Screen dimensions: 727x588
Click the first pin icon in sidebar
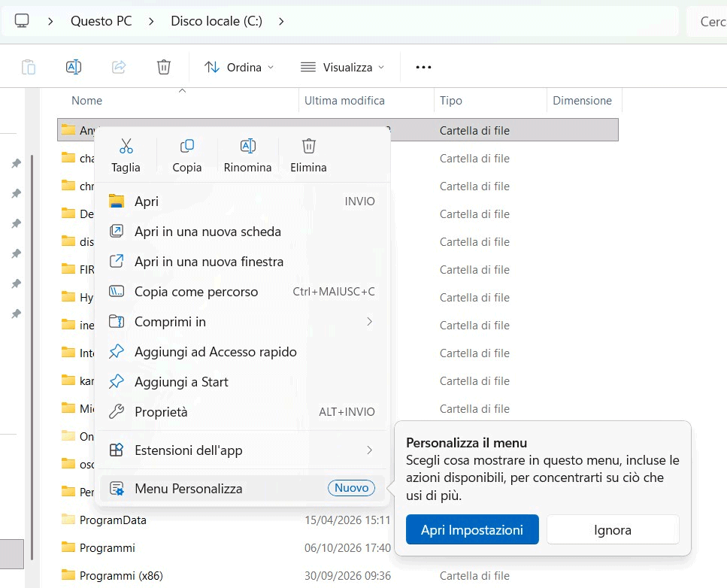coord(17,162)
